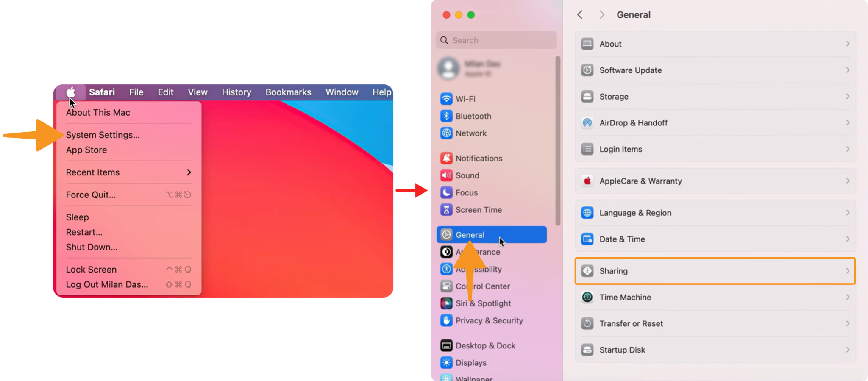This screenshot has width=868, height=381.
Task: Open the Displays sun icon
Action: [446, 363]
